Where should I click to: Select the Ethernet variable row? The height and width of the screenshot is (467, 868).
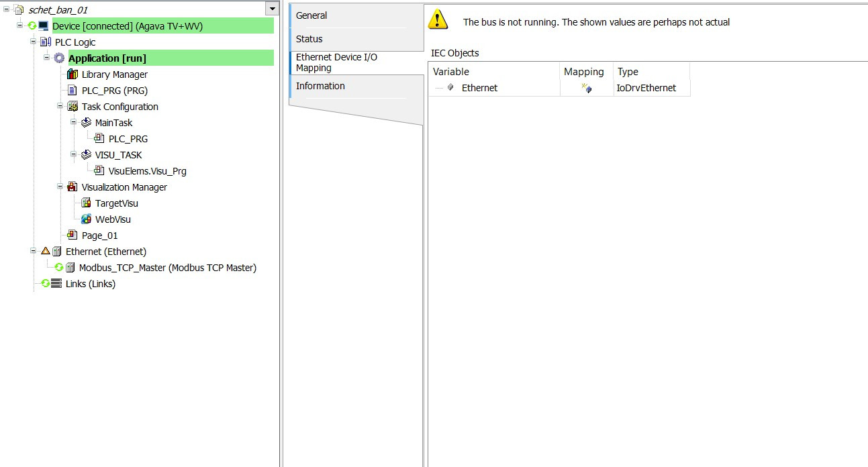[x=479, y=88]
